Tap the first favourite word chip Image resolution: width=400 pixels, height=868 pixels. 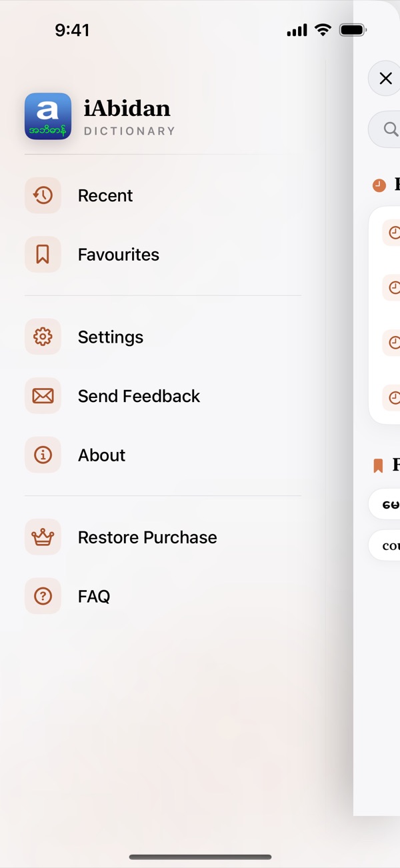[x=385, y=505]
